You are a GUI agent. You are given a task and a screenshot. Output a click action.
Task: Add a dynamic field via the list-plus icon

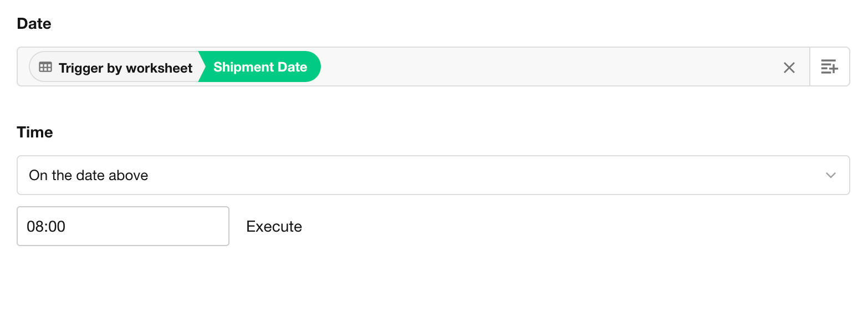pos(829,67)
